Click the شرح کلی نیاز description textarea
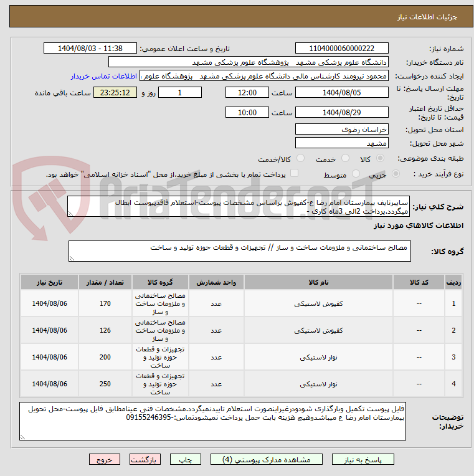The image size is (474, 476). [239, 206]
